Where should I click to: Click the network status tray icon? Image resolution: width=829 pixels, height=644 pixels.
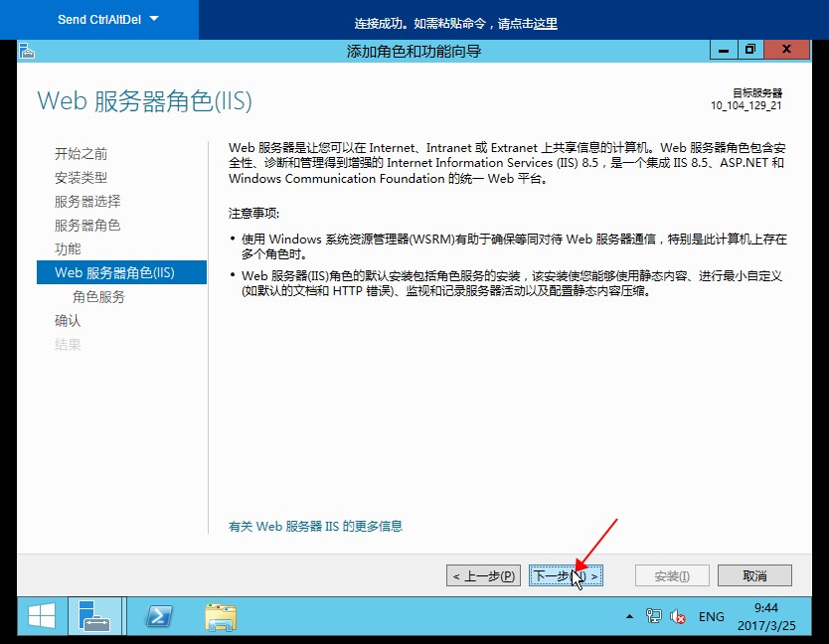click(653, 616)
